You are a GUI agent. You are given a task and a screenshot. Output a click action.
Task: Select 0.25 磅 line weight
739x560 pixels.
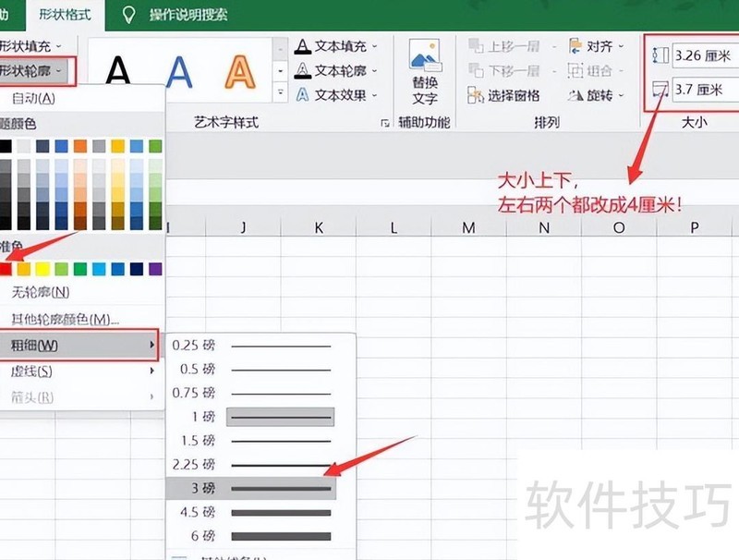(251, 346)
